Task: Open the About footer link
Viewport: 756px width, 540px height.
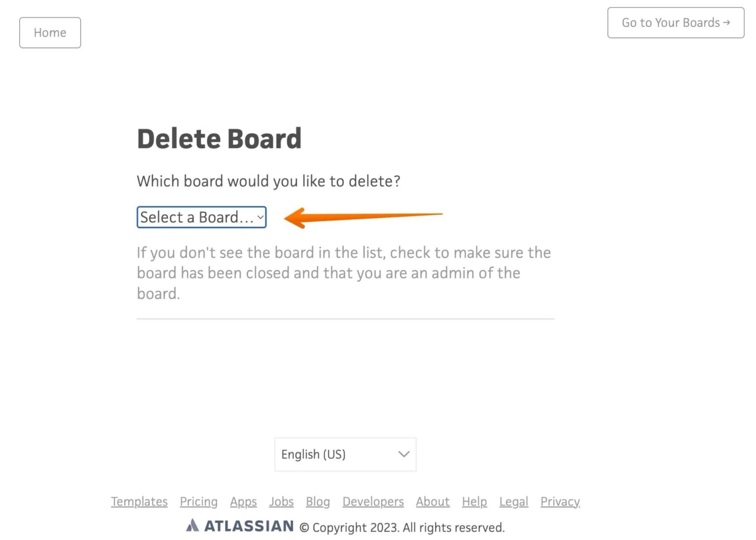Action: (x=432, y=501)
